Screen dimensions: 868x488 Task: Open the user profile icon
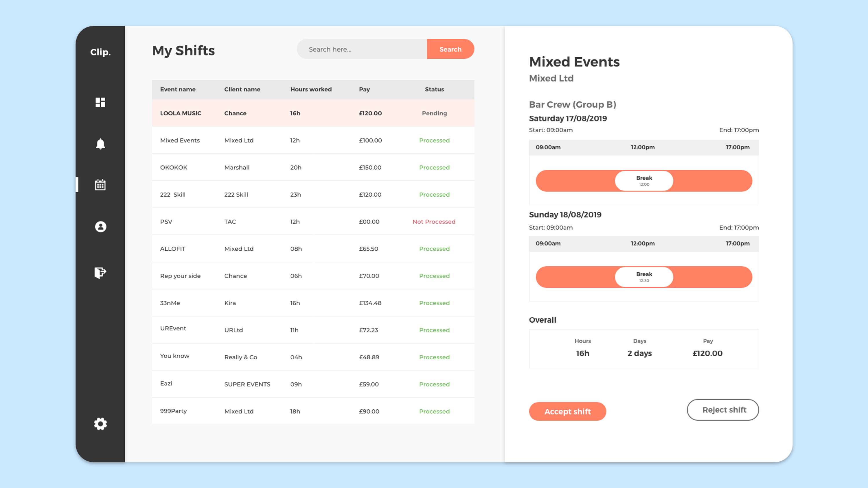point(100,227)
